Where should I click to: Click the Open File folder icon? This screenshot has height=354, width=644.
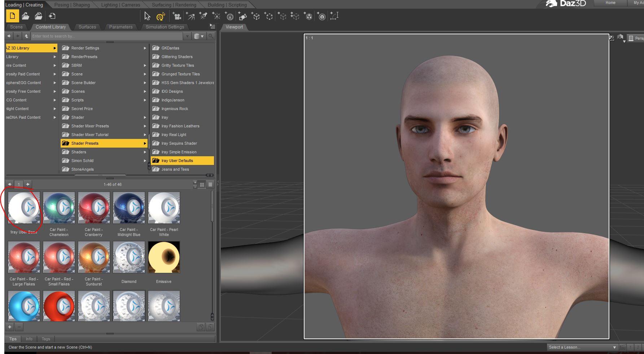(25, 16)
